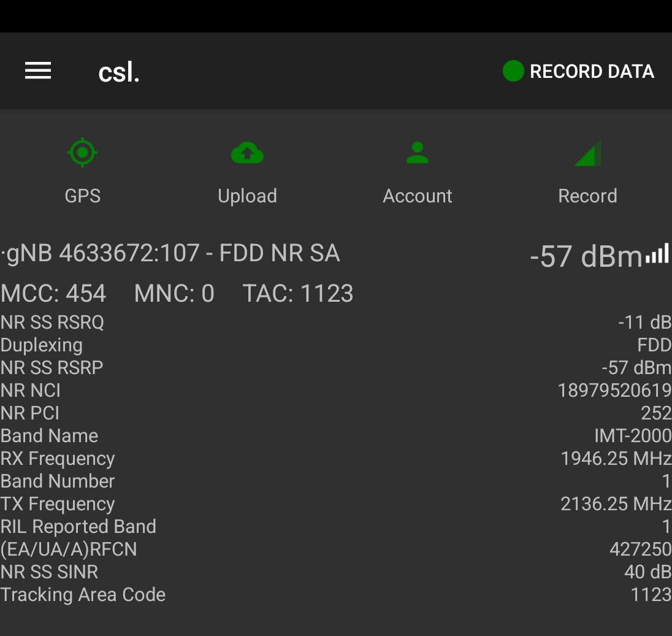Screen dimensions: 672x636
Task: Tap the signal strength bars icon
Action: pos(657,255)
